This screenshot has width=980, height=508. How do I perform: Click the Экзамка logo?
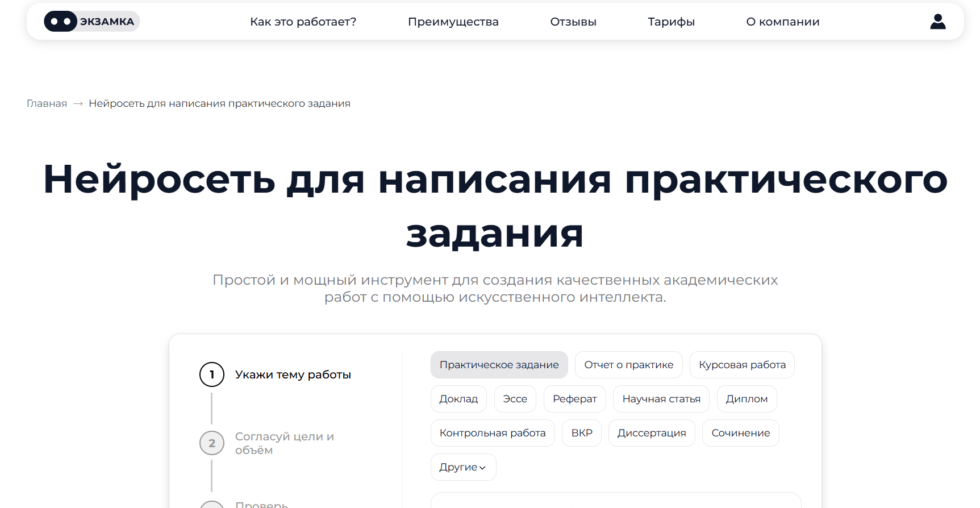[91, 22]
